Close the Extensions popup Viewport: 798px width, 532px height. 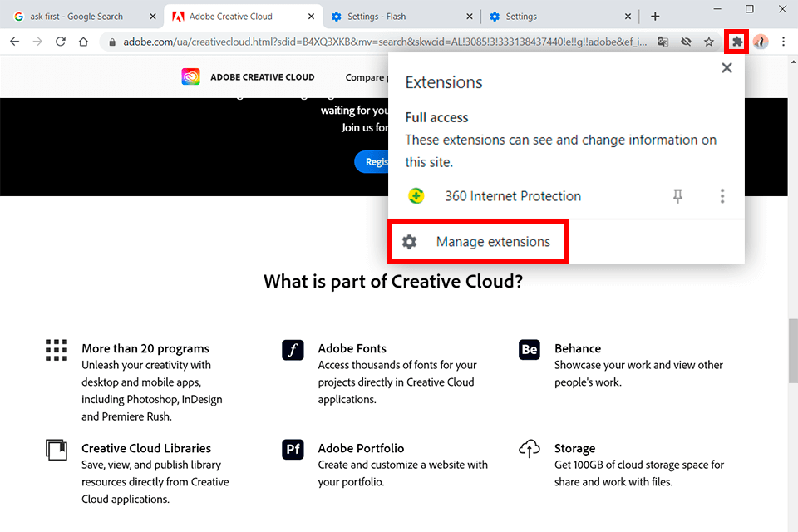point(727,67)
